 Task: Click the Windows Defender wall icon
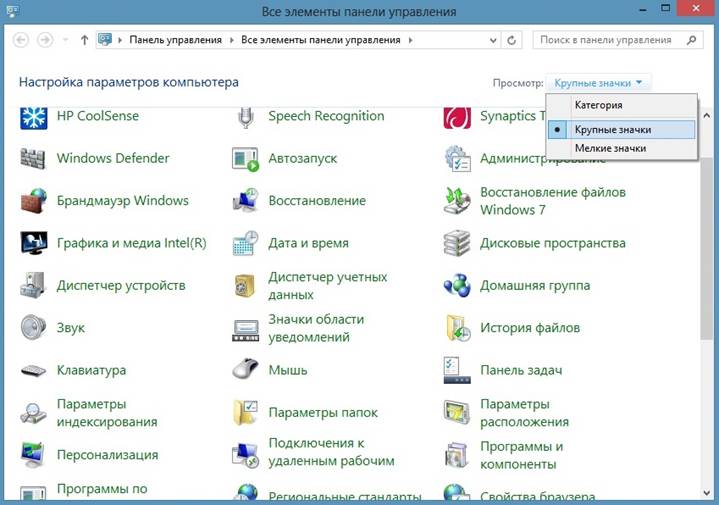click(33, 159)
